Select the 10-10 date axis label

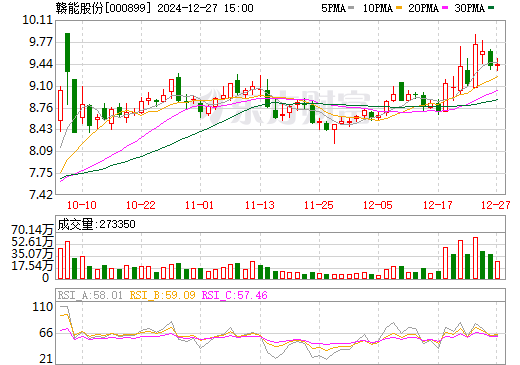point(82,205)
